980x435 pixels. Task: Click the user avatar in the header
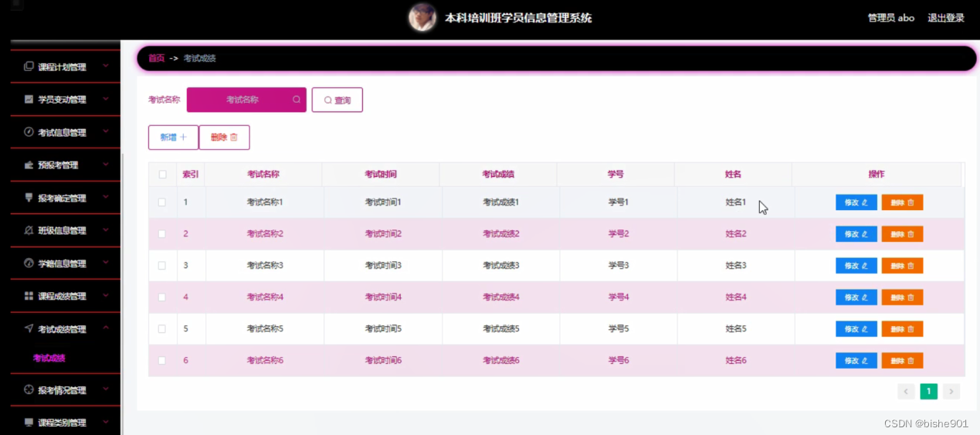tap(422, 18)
